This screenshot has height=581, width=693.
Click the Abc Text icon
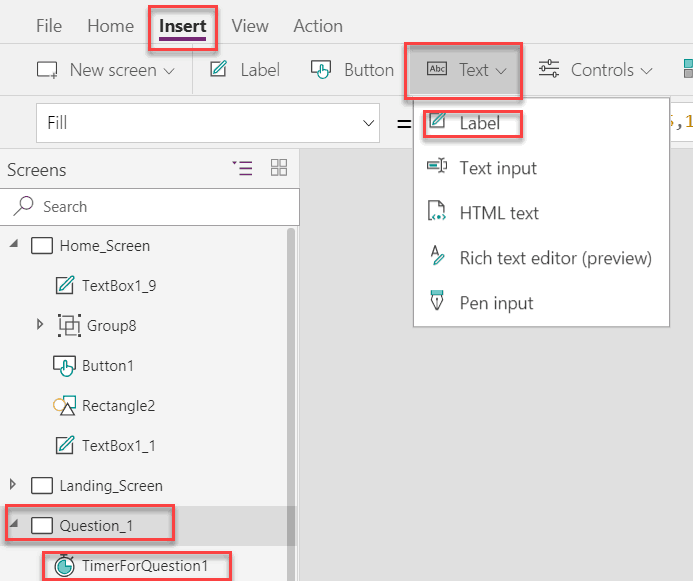[437, 69]
